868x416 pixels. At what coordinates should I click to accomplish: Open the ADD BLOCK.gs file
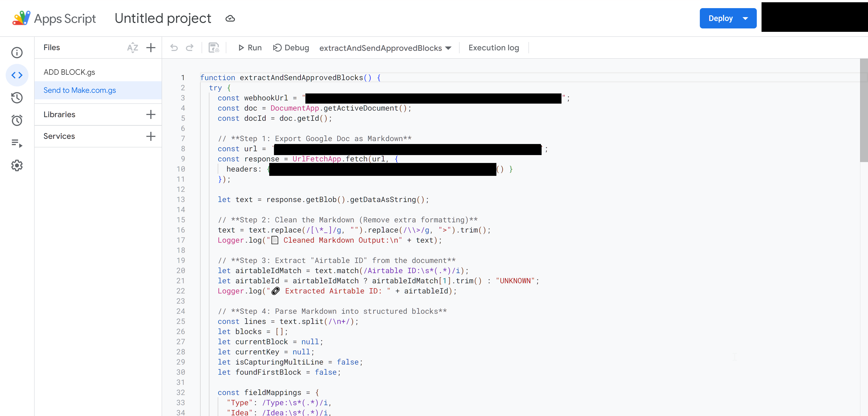[x=69, y=72]
